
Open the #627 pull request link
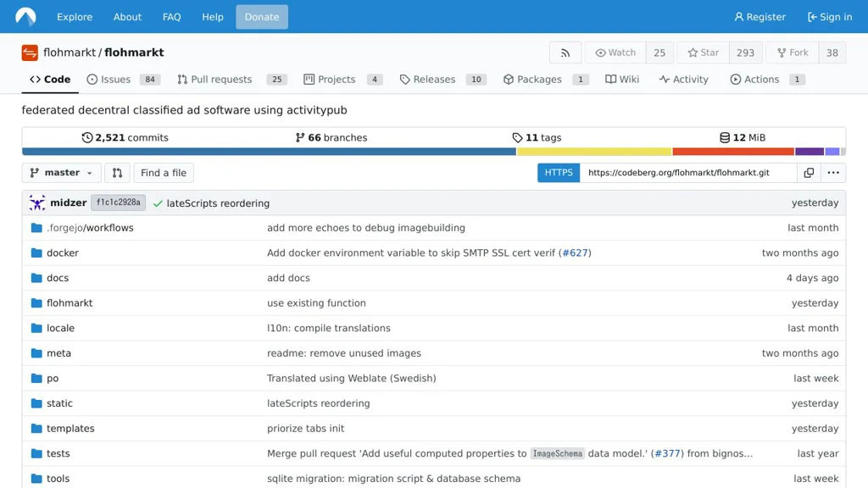[x=575, y=252]
